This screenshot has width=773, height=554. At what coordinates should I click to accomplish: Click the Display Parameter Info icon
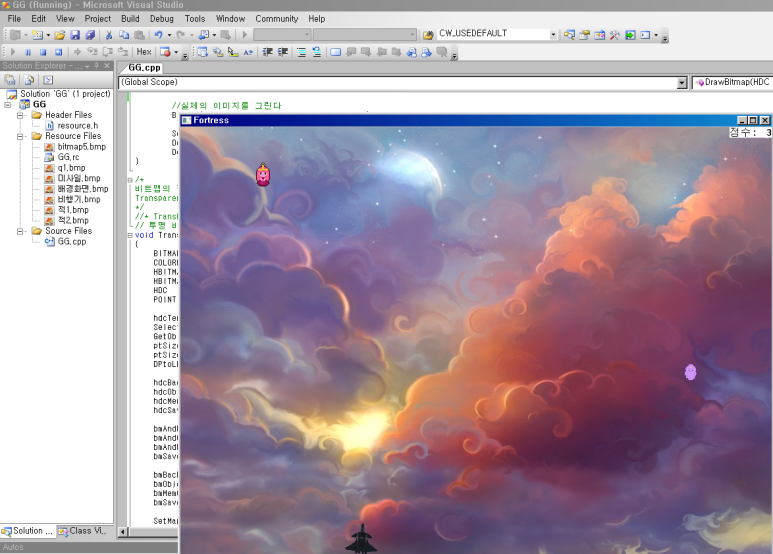tap(218, 52)
